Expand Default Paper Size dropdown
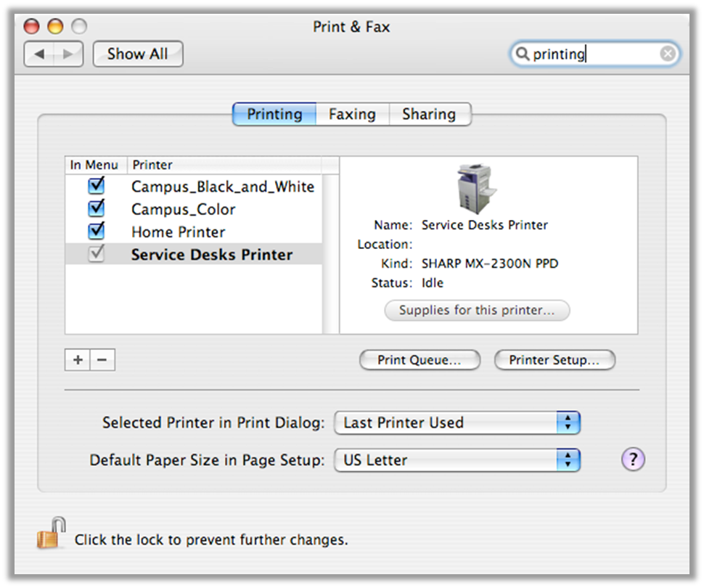The height and width of the screenshot is (588, 704). click(x=457, y=460)
